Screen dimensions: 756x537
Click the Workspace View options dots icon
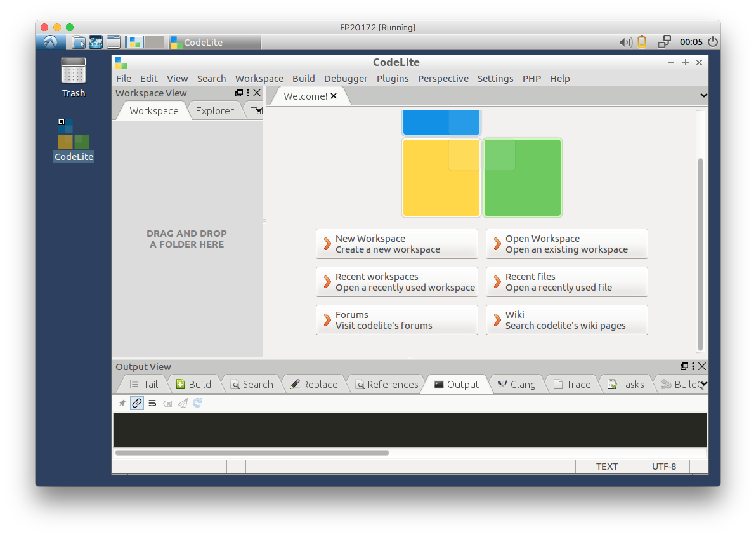click(x=248, y=93)
